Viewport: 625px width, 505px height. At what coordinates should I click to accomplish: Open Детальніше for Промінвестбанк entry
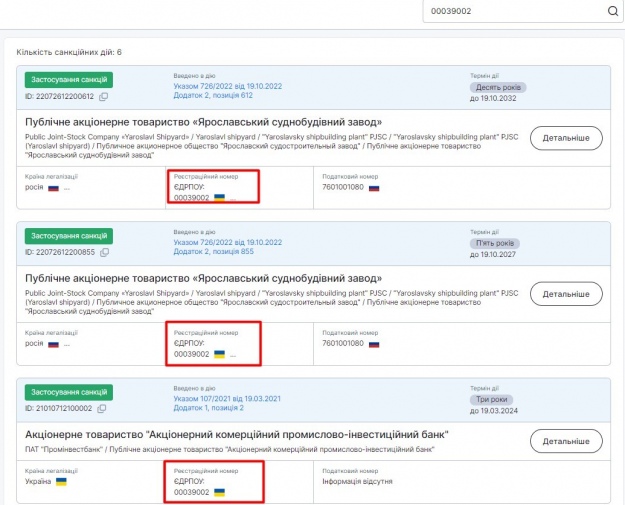click(x=566, y=440)
